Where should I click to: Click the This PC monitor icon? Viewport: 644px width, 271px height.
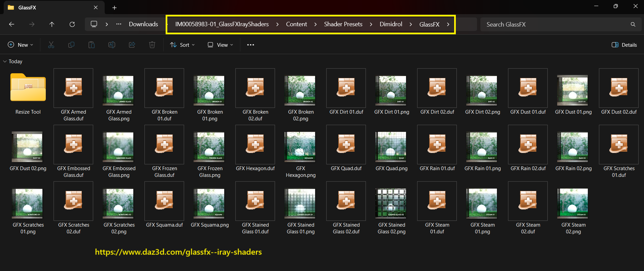tap(94, 24)
